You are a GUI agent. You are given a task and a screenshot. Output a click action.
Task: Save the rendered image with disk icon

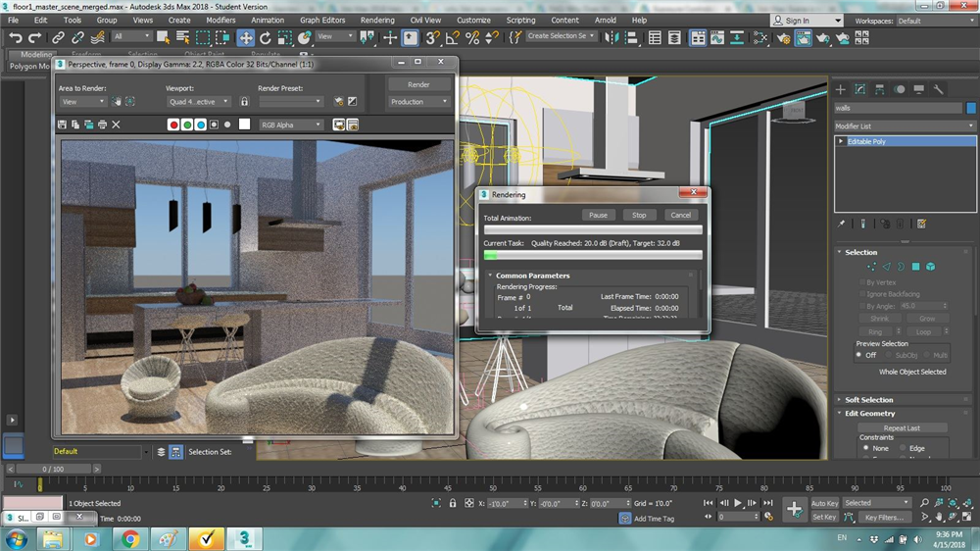coord(63,125)
